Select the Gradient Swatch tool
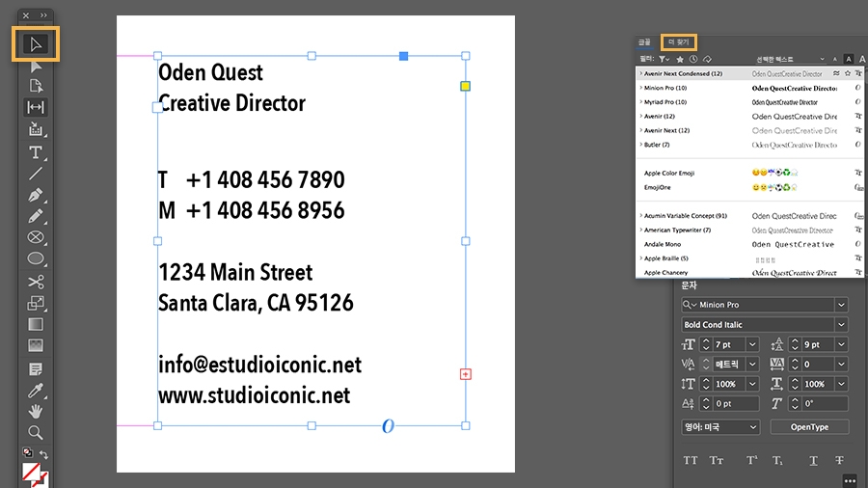 click(x=36, y=324)
